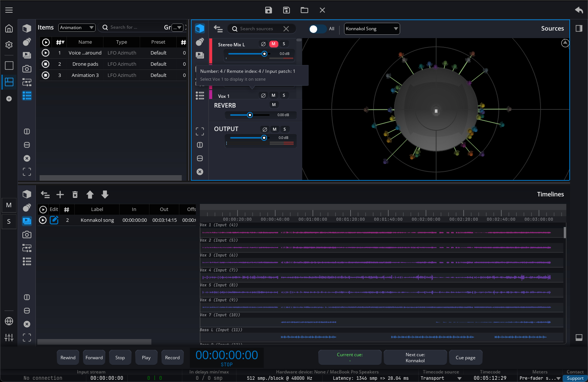Open the settings gear in left sidebar
This screenshot has width=588, height=382.
coord(9,45)
